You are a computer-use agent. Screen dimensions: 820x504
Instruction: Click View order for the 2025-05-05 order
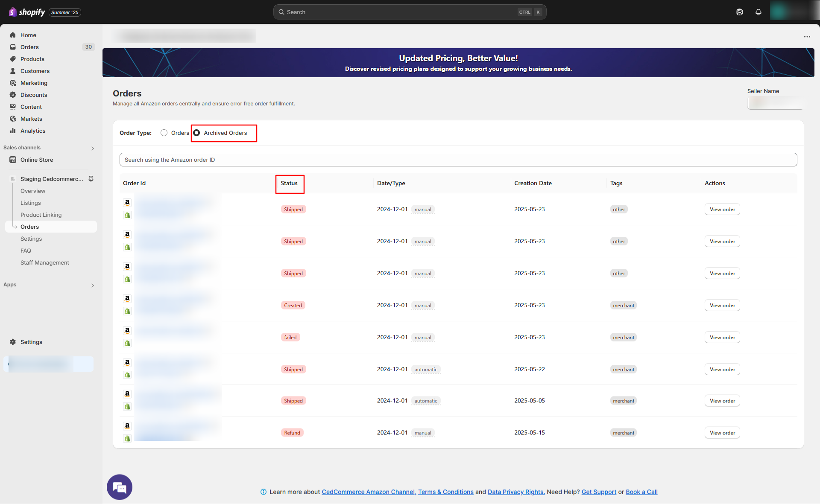coord(722,401)
